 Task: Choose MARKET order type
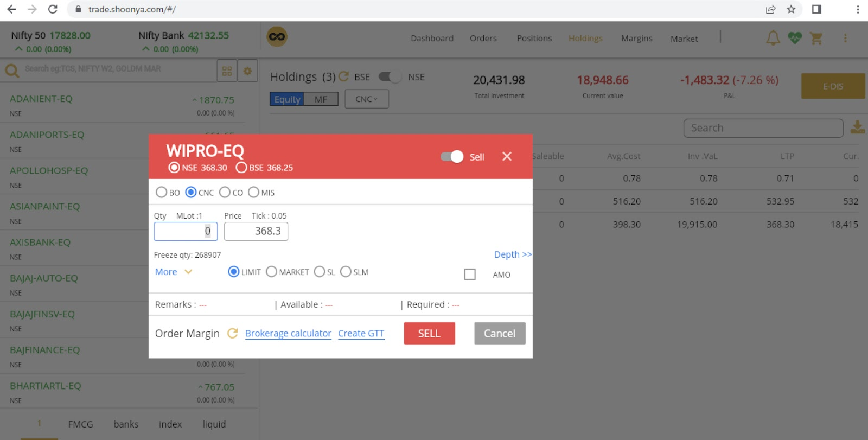click(271, 272)
